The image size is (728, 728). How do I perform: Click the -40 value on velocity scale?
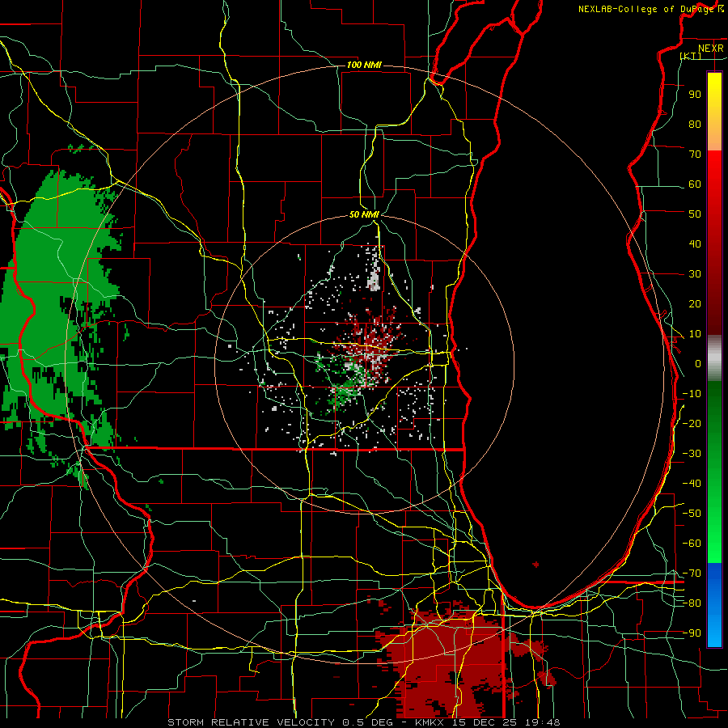point(692,484)
